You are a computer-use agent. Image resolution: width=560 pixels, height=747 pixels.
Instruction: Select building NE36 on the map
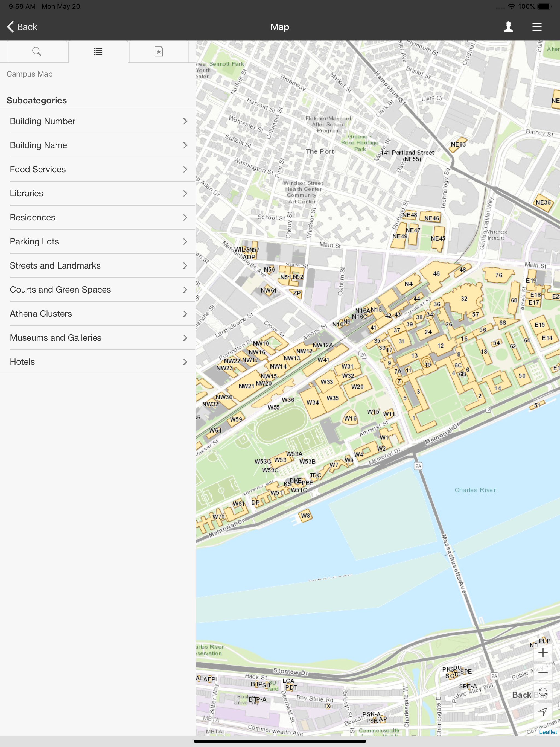coord(543,202)
